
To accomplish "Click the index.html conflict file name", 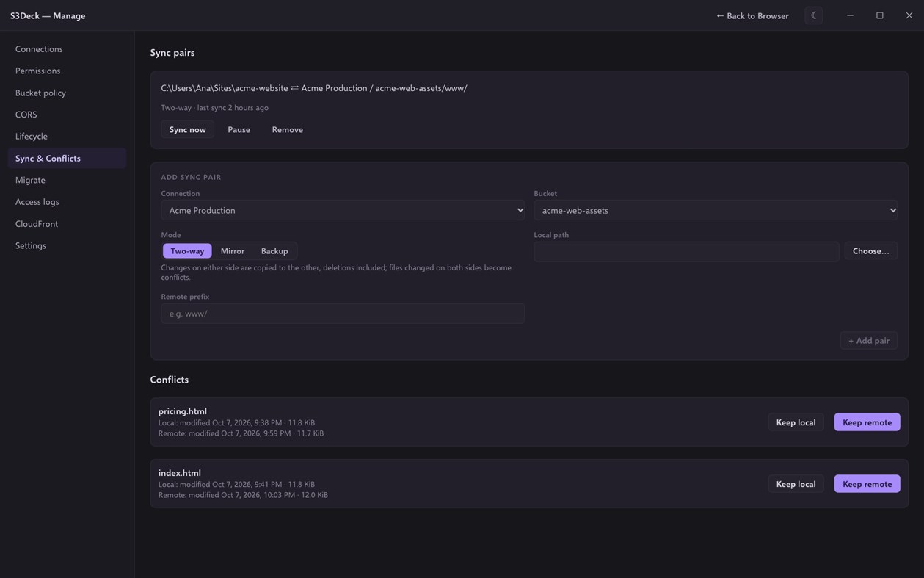I will coord(180,473).
